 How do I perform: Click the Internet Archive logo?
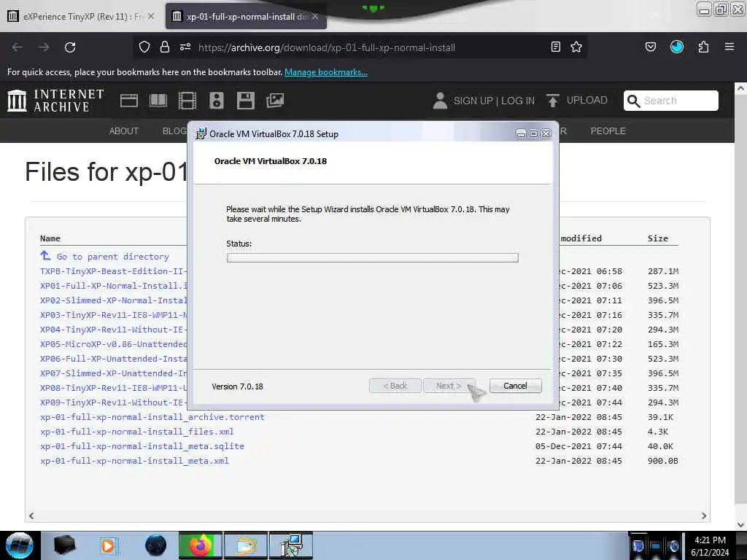coord(55,101)
